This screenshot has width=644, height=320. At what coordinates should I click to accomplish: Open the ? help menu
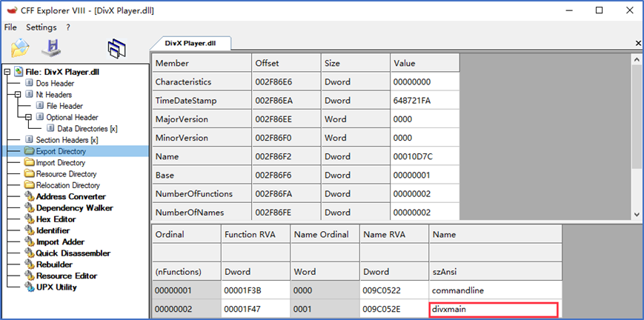pos(67,27)
